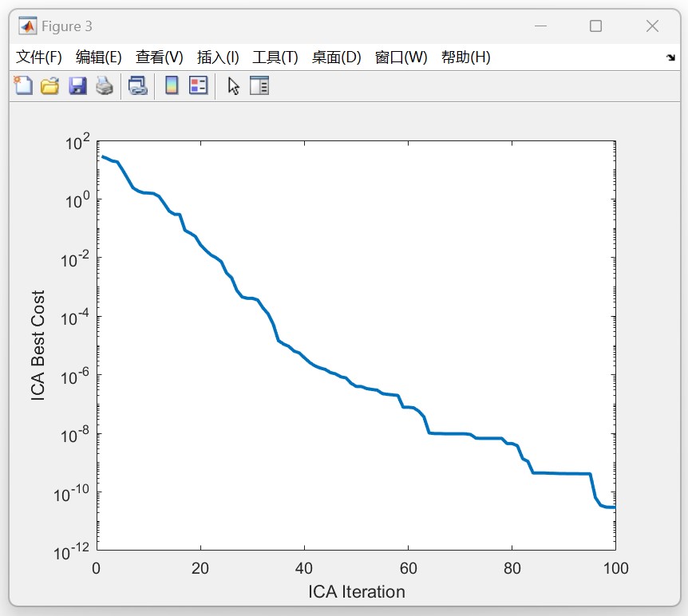Click the x-axis tick label 80
This screenshot has height=616, width=688.
point(512,569)
